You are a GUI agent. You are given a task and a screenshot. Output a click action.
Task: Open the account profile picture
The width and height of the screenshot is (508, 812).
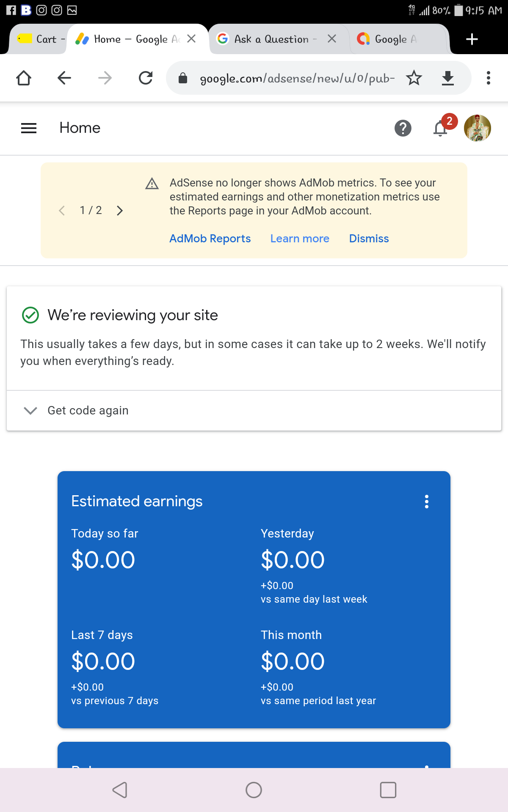click(x=477, y=128)
